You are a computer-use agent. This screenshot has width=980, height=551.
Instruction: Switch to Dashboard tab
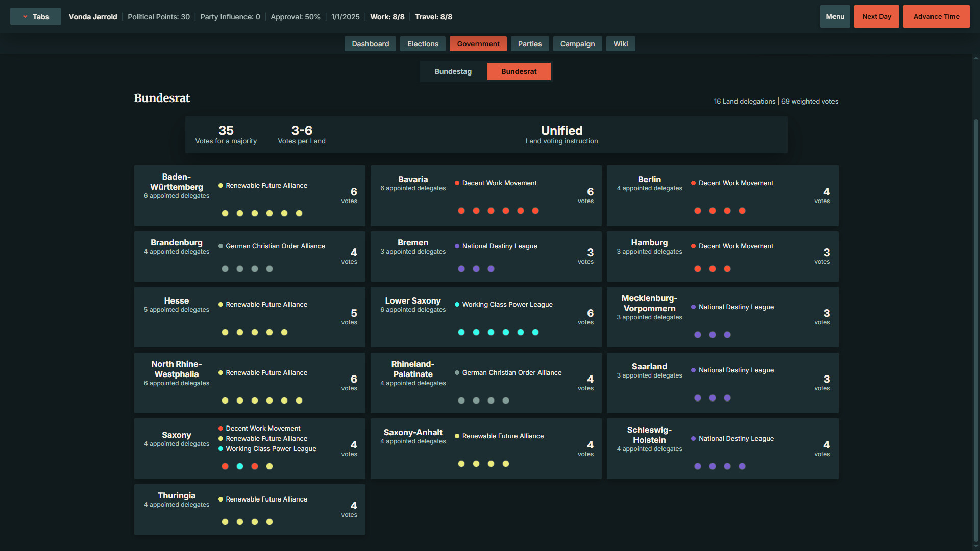tap(370, 44)
